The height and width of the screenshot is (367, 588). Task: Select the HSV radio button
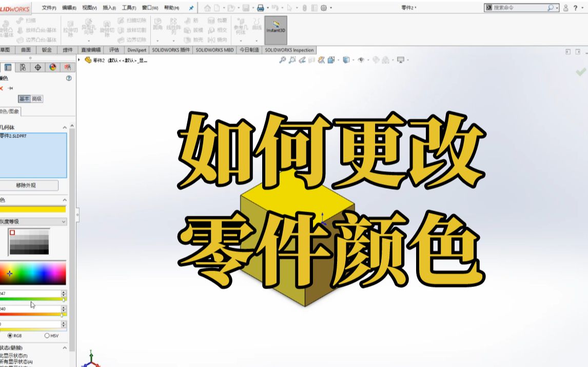pyautogui.click(x=47, y=336)
